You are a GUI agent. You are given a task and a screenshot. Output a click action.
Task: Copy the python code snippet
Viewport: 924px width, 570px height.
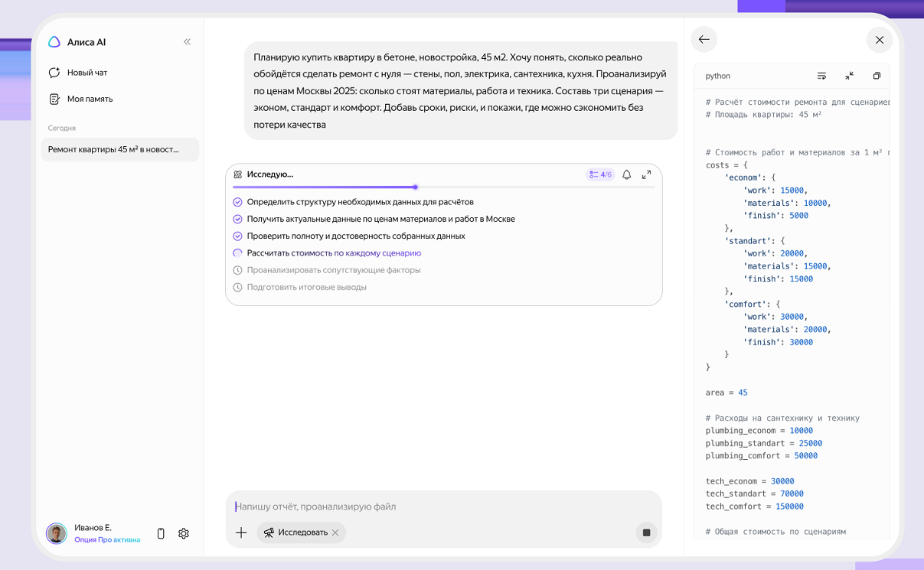pyautogui.click(x=877, y=76)
